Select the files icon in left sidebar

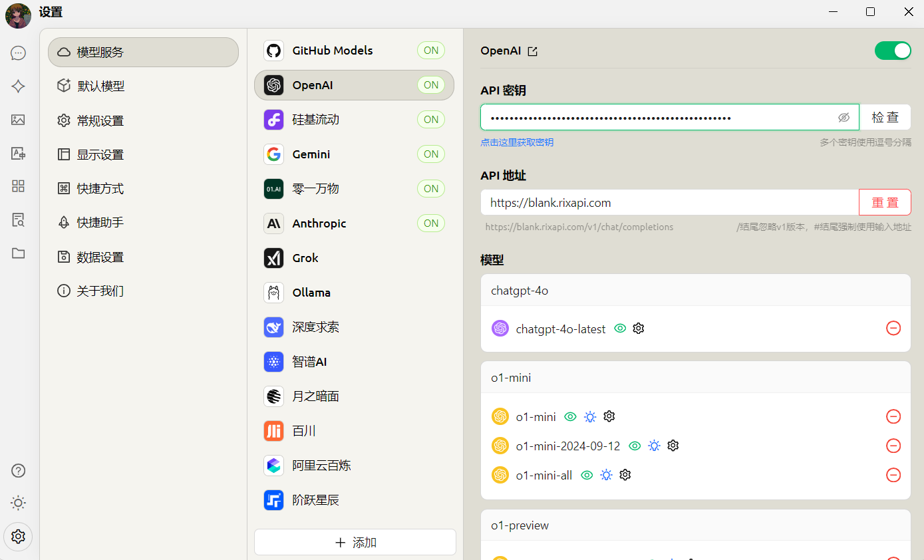(18, 253)
